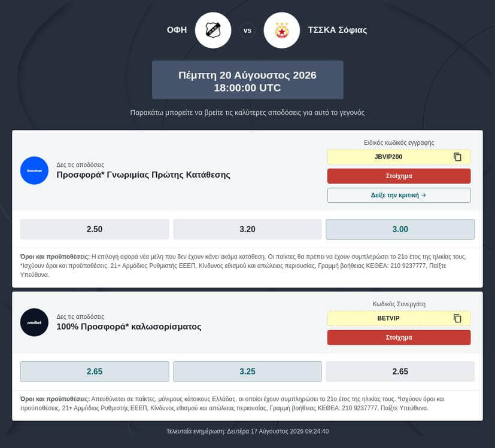Viewport: 495px width, 448px height.
Task: Click the ΟΦΗ team crest logo
Action: [x=213, y=31]
